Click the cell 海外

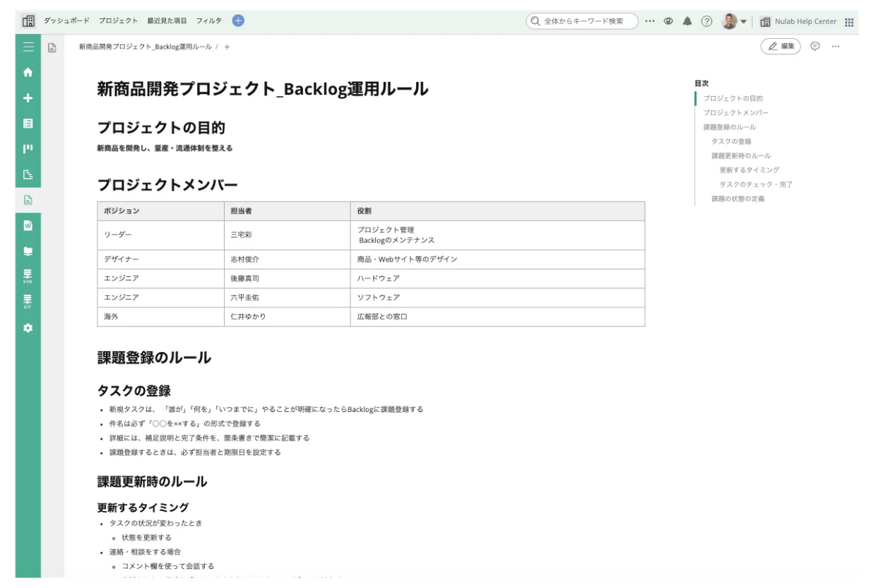160,317
